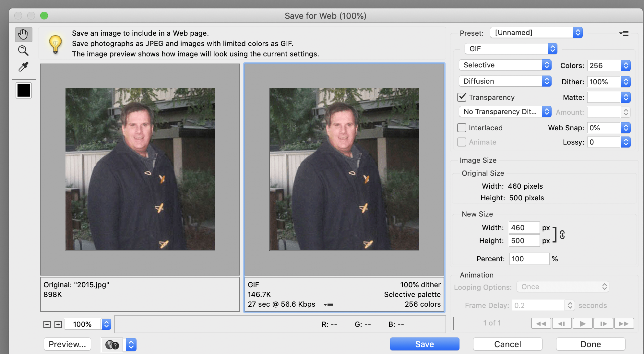Click the constrain proportions link icon
The image size is (644, 354).
(x=562, y=234)
